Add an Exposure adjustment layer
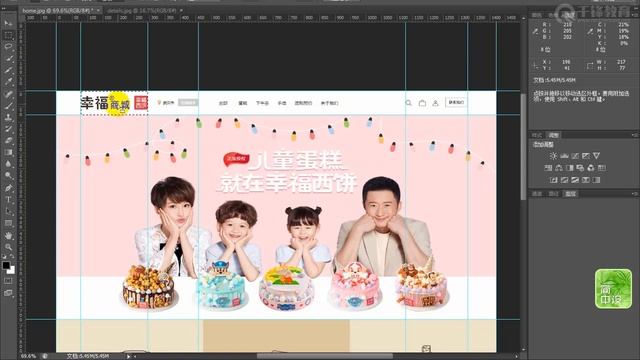 pos(586,156)
